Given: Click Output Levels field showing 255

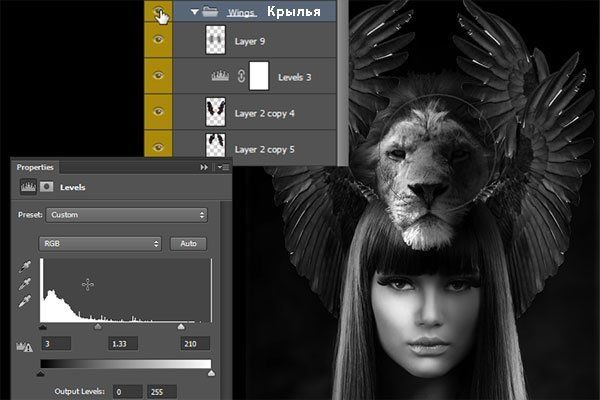Looking at the screenshot, I should point(162,392).
